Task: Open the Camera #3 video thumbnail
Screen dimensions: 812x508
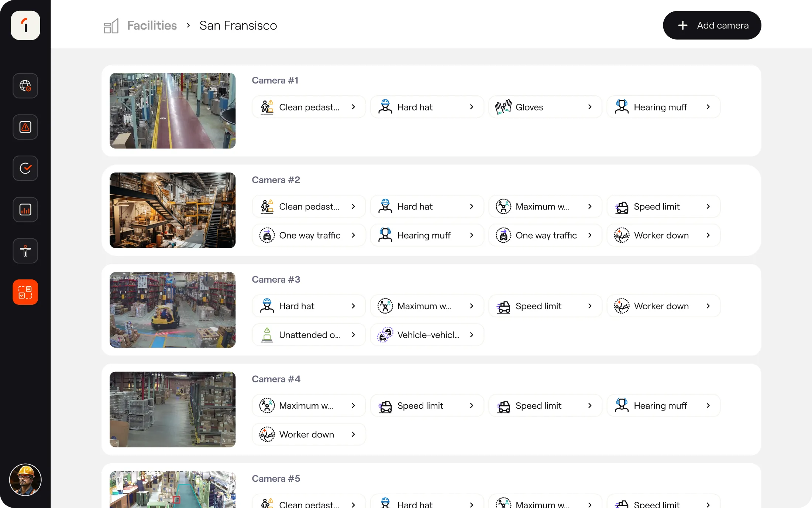Action: point(172,310)
